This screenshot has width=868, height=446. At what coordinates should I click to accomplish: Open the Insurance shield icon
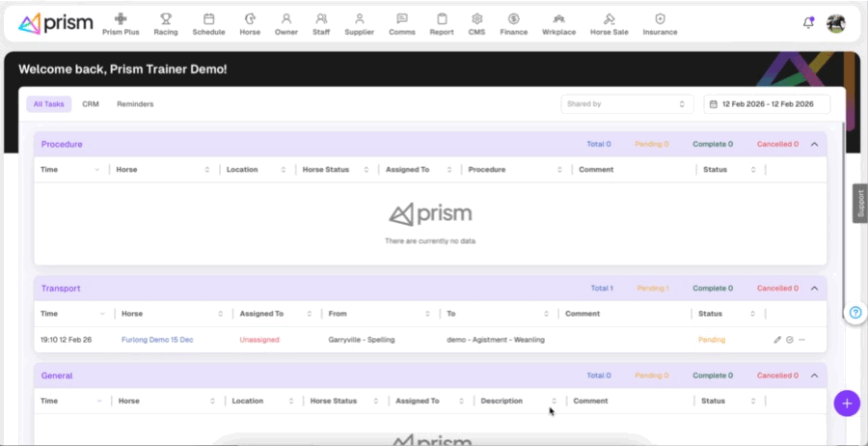(660, 18)
